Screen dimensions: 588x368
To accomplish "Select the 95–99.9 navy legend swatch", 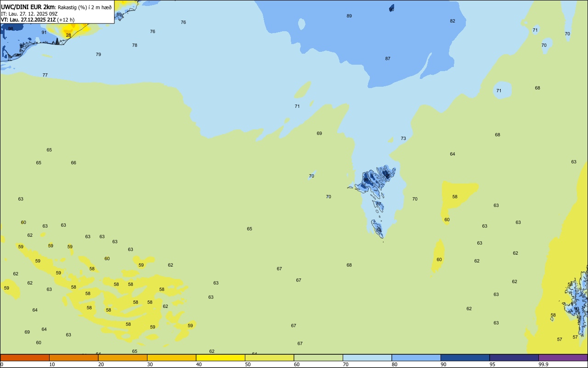I will 514,357.
